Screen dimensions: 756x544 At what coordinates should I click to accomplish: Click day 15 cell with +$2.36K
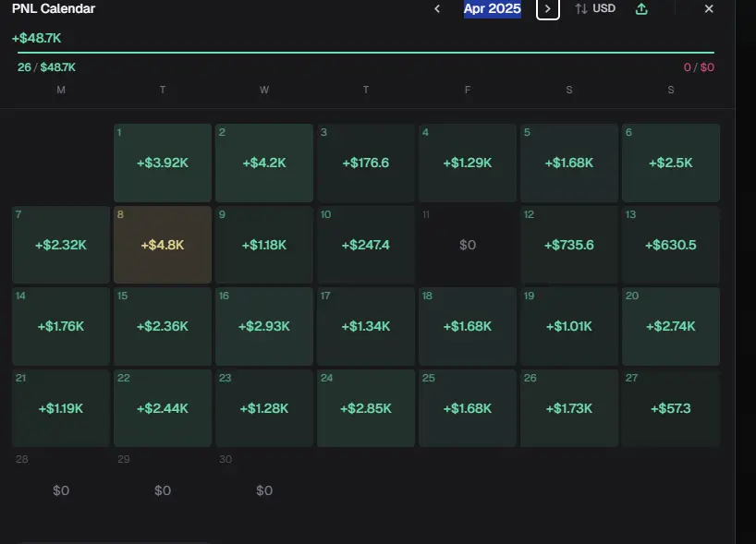[x=163, y=326]
